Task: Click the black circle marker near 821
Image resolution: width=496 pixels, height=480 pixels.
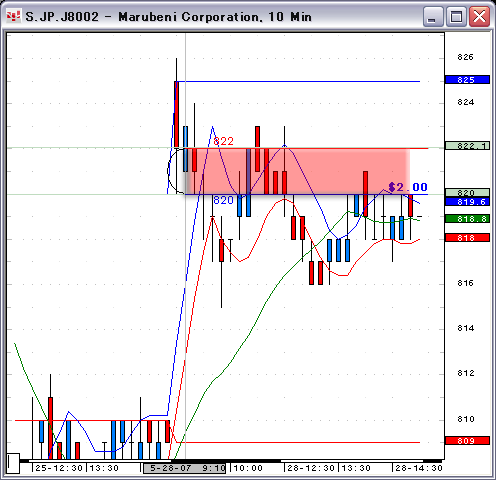Action: point(176,171)
